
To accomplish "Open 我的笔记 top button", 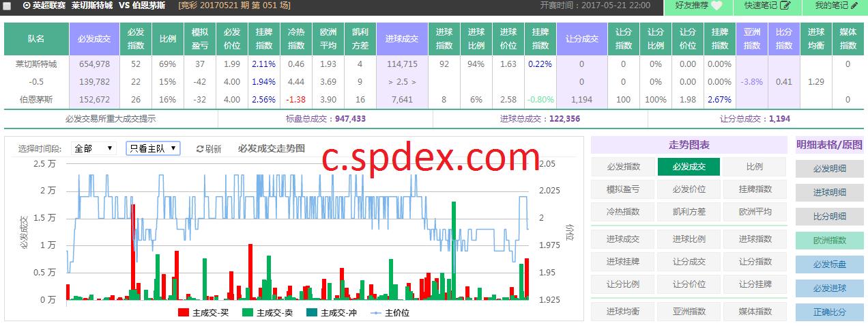I will pyautogui.click(x=835, y=6).
